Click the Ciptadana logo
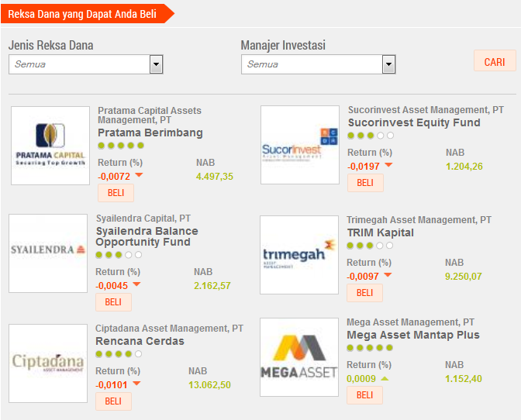This screenshot has width=521, height=420. pos(48,363)
